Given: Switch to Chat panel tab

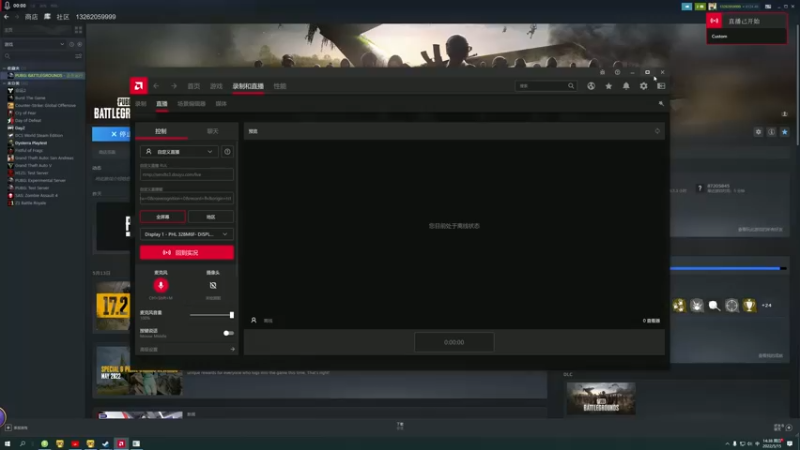Looking at the screenshot, I should [213, 131].
